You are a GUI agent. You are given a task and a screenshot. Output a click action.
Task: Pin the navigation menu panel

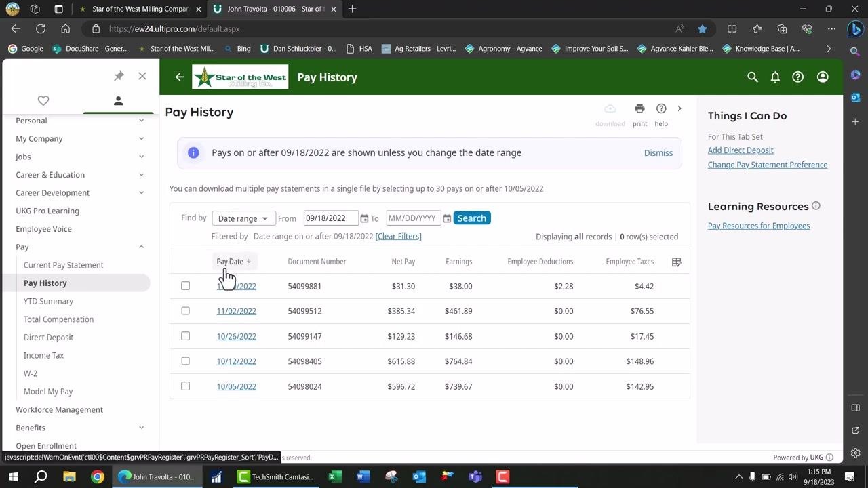click(119, 76)
